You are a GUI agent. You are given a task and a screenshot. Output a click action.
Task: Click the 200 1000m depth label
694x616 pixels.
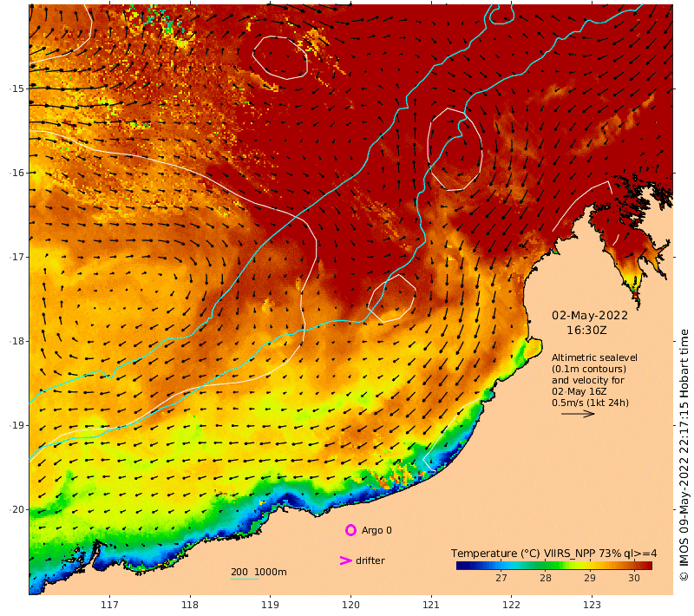pyautogui.click(x=259, y=572)
